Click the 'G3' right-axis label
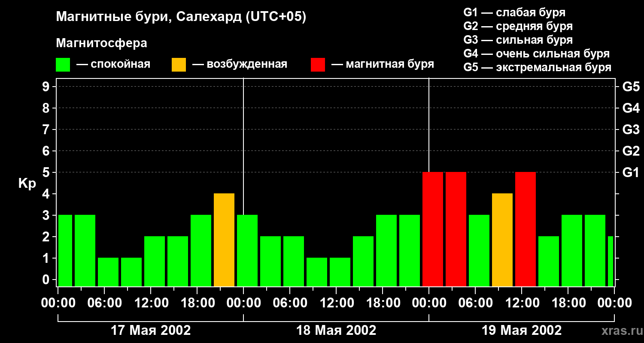The image size is (644, 343). (631, 129)
